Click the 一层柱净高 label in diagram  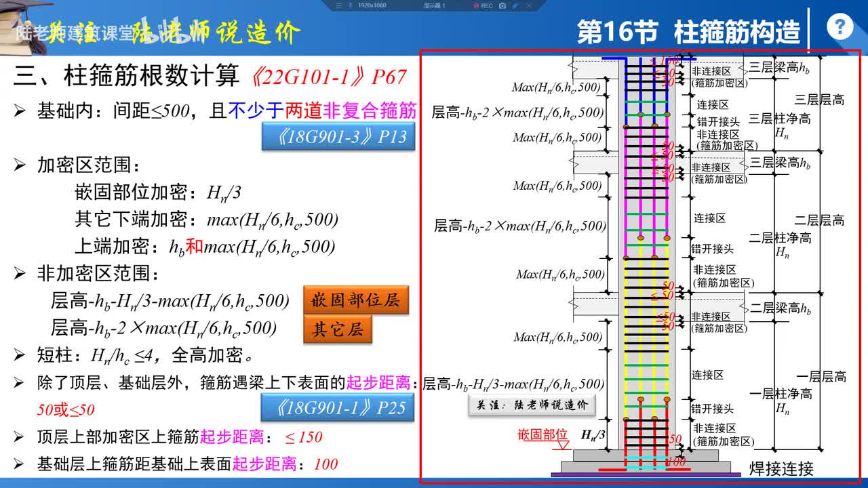[x=781, y=394]
